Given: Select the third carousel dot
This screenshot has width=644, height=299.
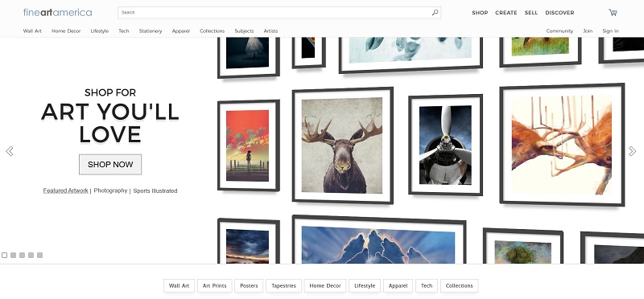Looking at the screenshot, I should pos(23,255).
